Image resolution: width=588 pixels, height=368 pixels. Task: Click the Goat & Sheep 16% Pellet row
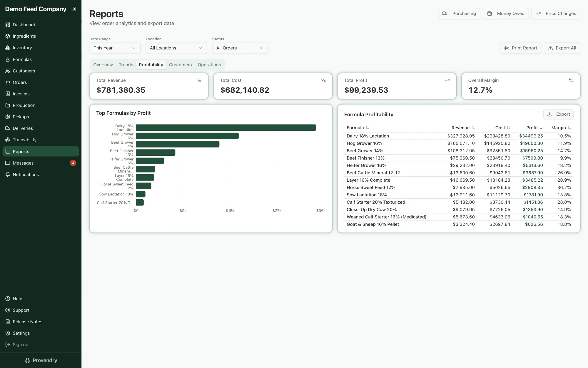point(459,224)
